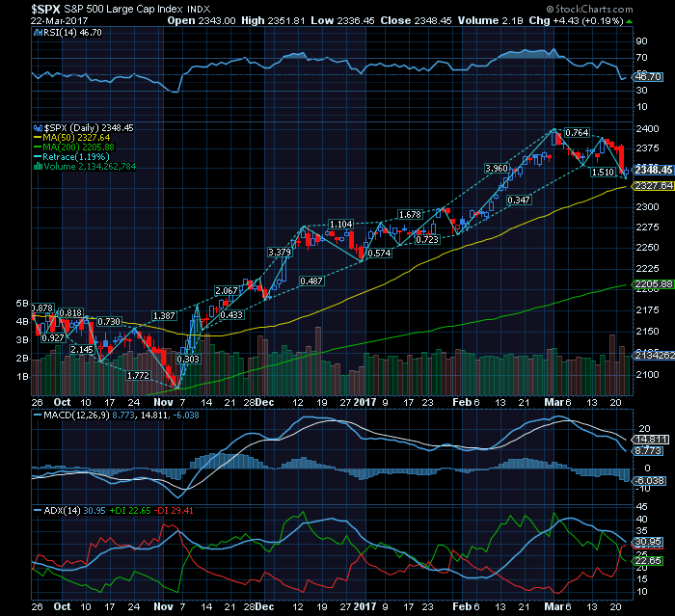Click the 0.730 retracement label
Viewport: 675px width, 616px height.
[109, 322]
